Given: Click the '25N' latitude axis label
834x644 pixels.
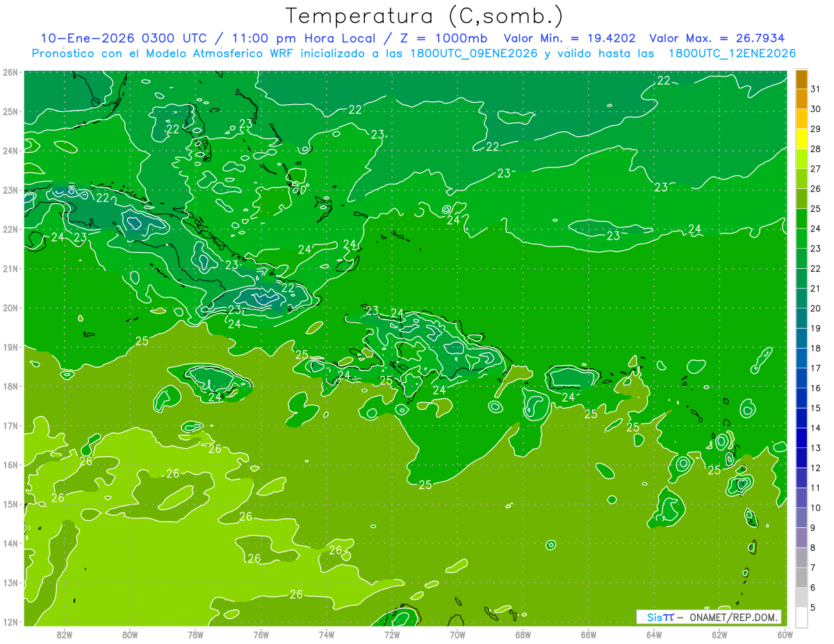Looking at the screenshot, I should 11,111.
